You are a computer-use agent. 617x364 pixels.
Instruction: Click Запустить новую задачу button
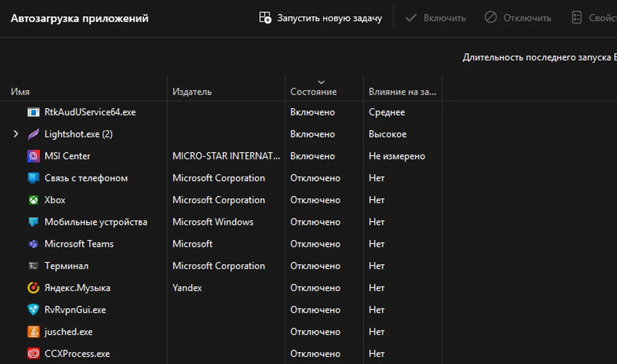pos(320,18)
